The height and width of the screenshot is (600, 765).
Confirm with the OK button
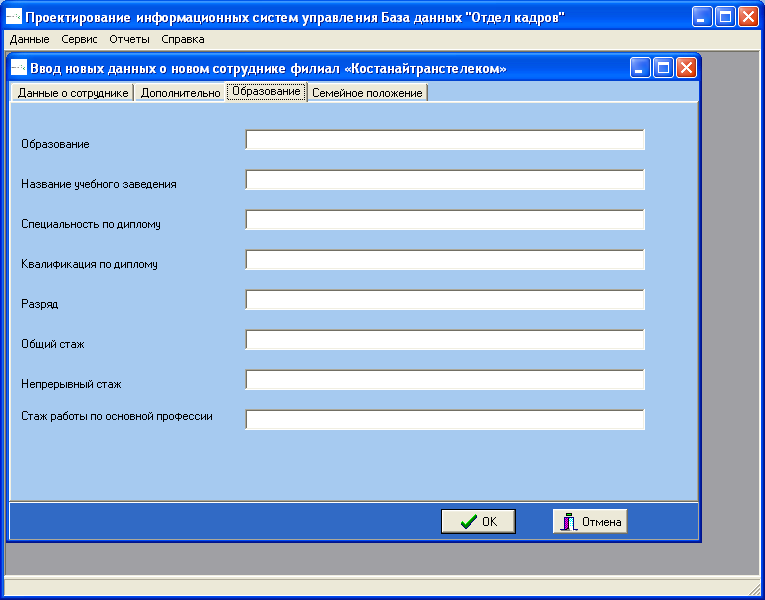[x=478, y=521]
